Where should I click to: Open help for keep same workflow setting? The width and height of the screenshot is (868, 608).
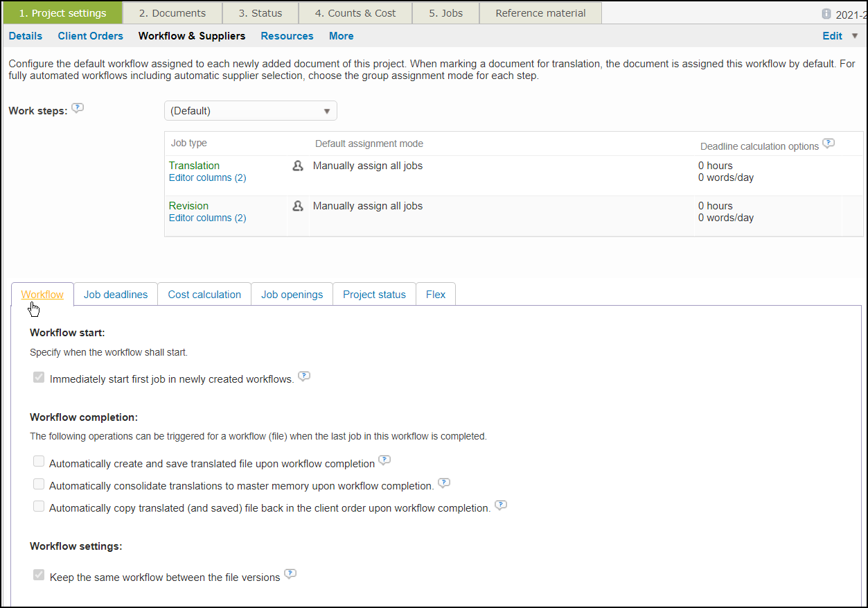[290, 573]
